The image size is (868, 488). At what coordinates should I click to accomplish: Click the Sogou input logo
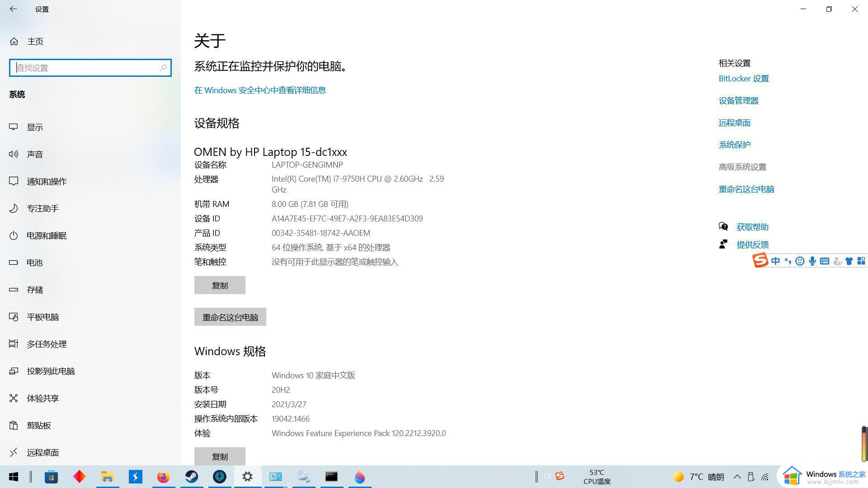[760, 261]
